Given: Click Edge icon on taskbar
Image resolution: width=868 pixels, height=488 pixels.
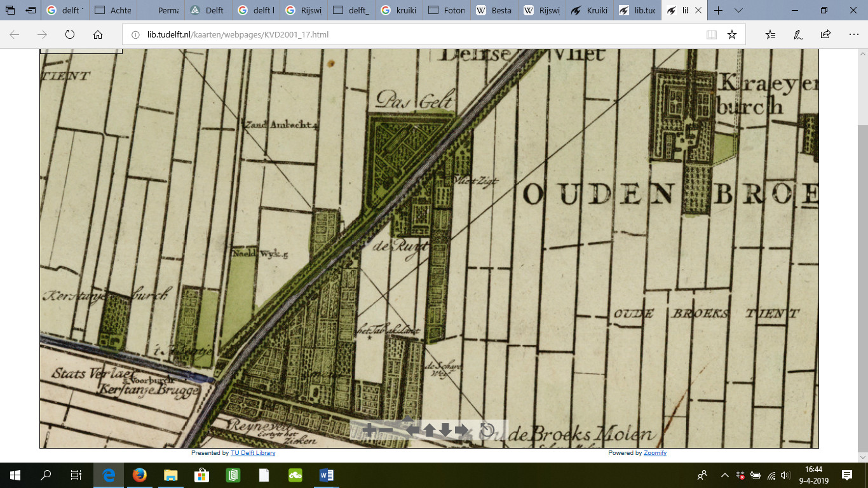Looking at the screenshot, I should pos(108,475).
